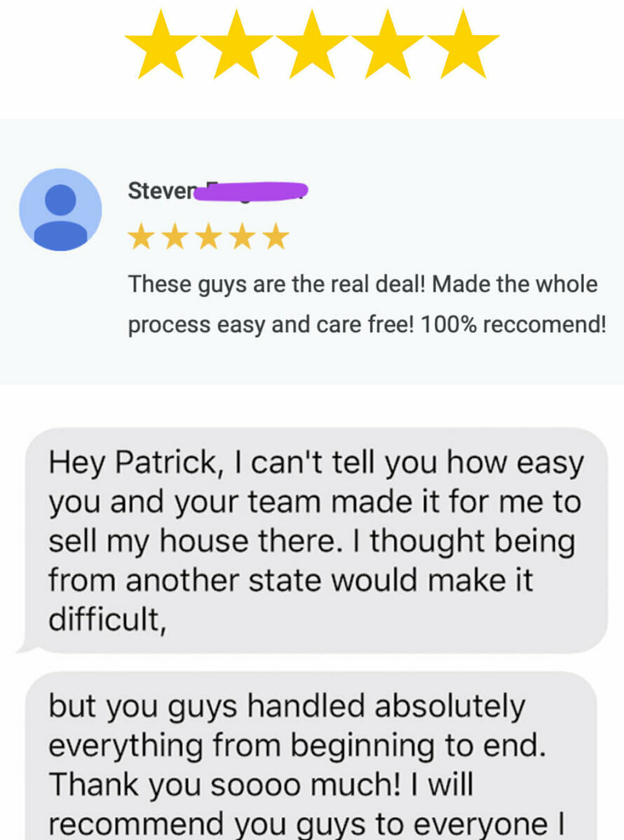Click review text "These guys are the real deal!"
The width and height of the screenshot is (624, 840).
coord(279,286)
